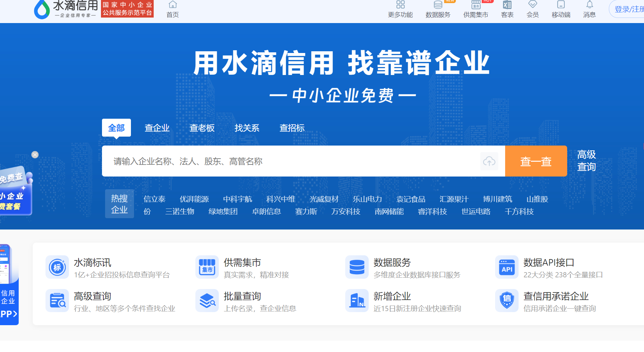644x352 pixels.
Task: Check messages via the 消息 bell icon
Action: tap(589, 9)
